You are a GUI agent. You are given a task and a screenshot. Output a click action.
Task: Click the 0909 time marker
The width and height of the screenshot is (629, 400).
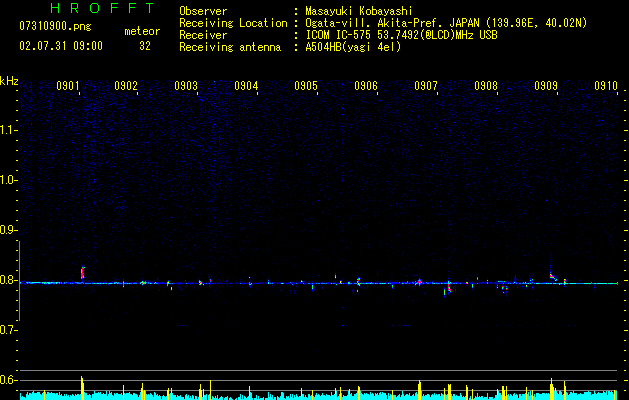point(546,86)
